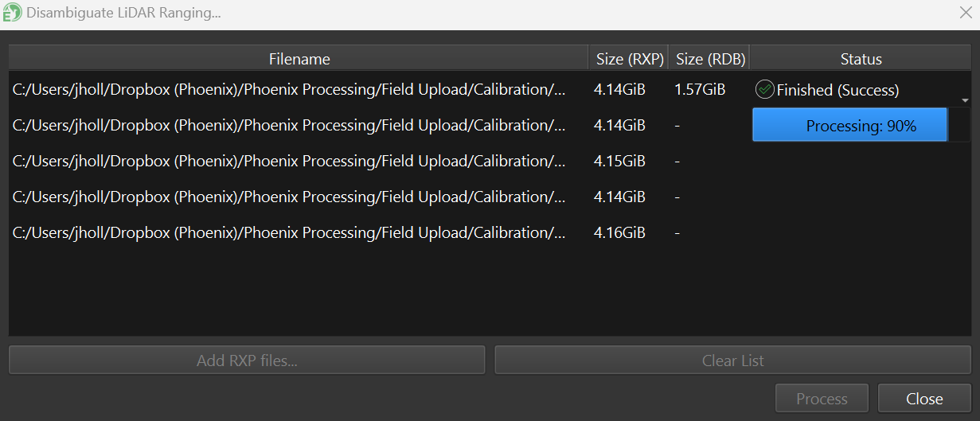
Task: Click the Size (RDB) column header
Action: (710, 59)
